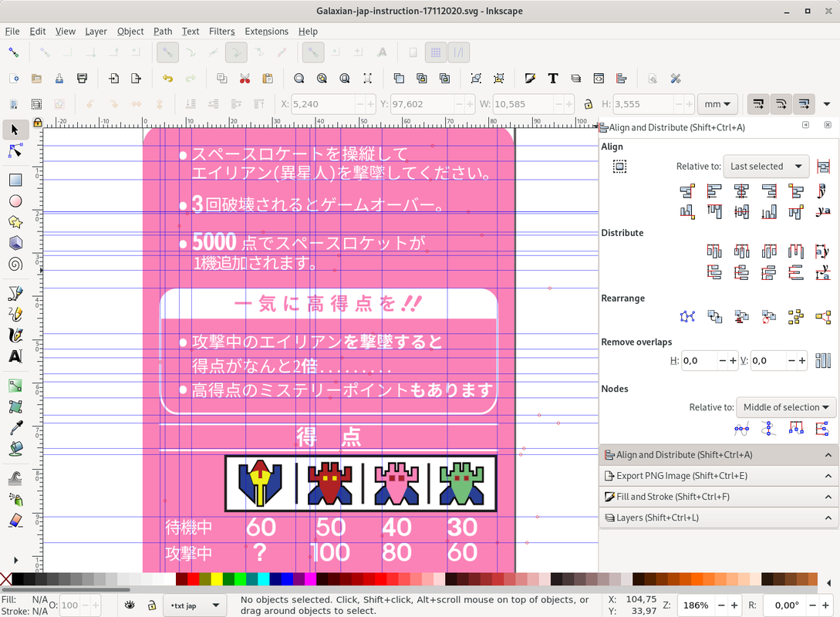Decrease rotation with minus button
Viewport: 840px width, 617px height.
coord(812,605)
